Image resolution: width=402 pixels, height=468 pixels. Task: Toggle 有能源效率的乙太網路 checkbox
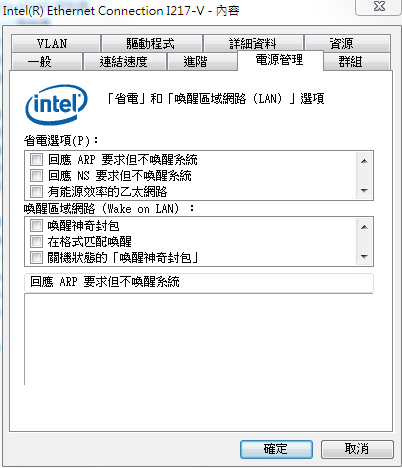[x=36, y=191]
